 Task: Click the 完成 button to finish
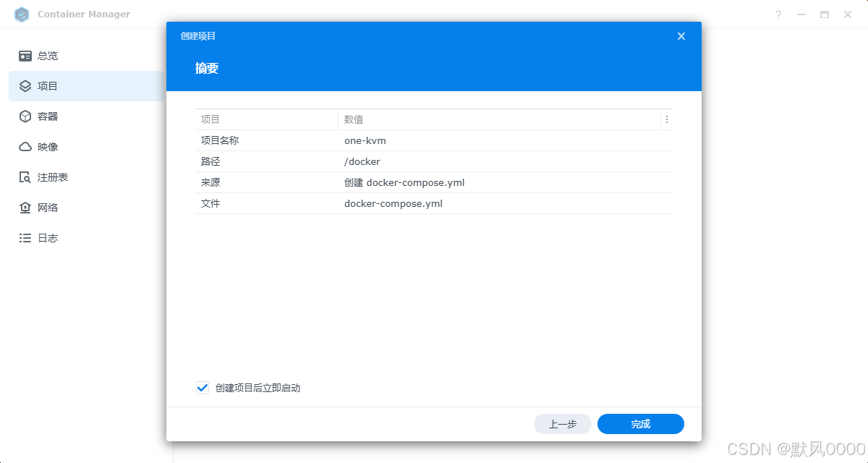(x=640, y=424)
